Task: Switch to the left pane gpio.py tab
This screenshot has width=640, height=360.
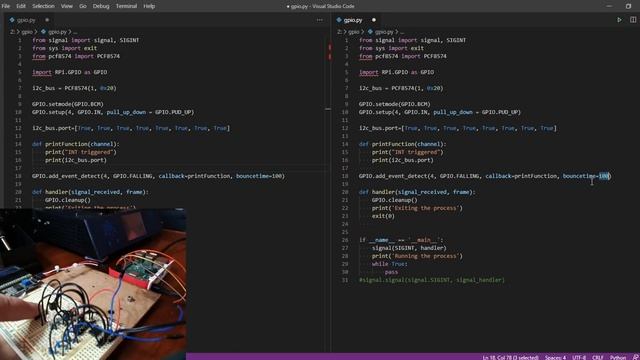Action: click(29, 20)
